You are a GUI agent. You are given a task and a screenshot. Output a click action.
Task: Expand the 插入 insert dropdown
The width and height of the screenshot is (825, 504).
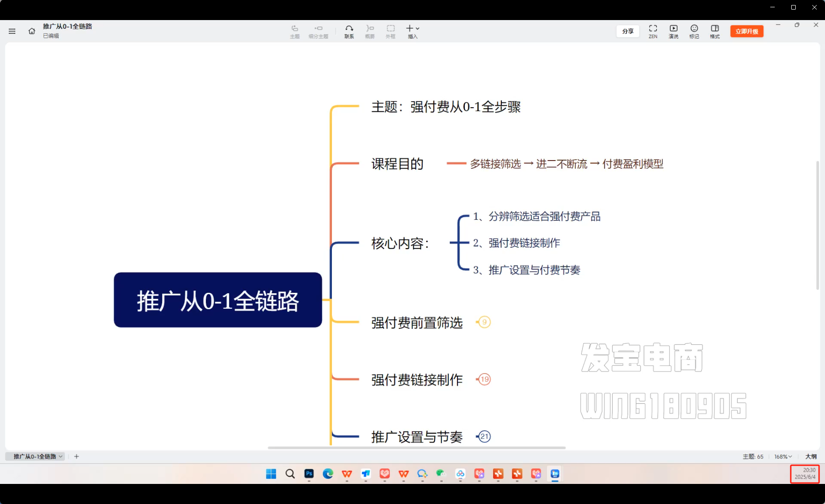[413, 31]
